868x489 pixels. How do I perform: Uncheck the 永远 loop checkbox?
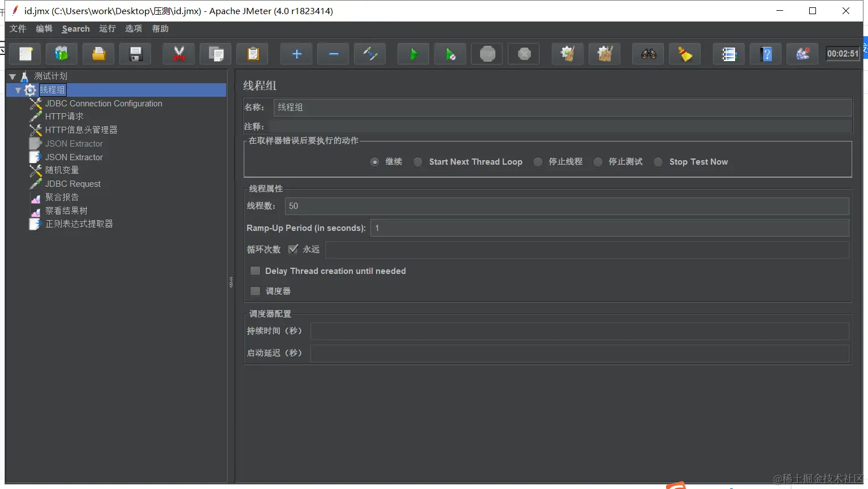click(x=293, y=249)
